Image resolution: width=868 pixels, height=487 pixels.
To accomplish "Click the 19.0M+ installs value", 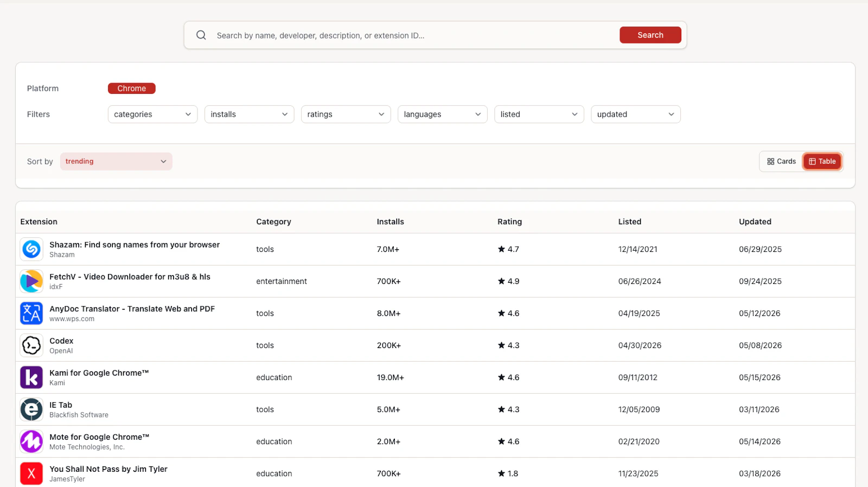I will coord(391,377).
